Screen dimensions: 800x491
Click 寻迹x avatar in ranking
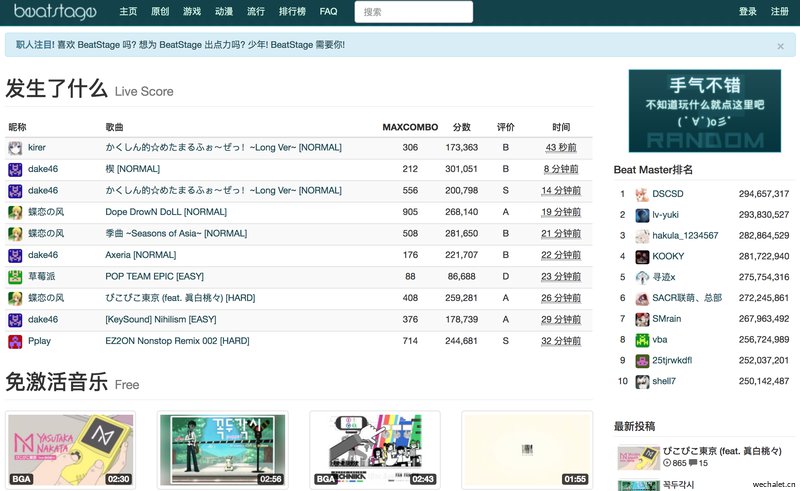click(642, 278)
